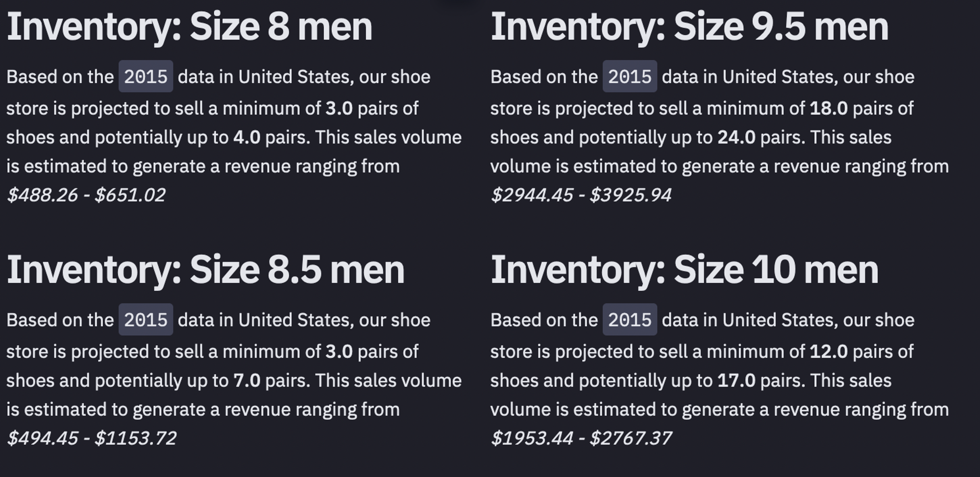Viewport: 980px width, 477px height.
Task: Click the Inventory: Size 9.5 men heading
Action: point(689,27)
